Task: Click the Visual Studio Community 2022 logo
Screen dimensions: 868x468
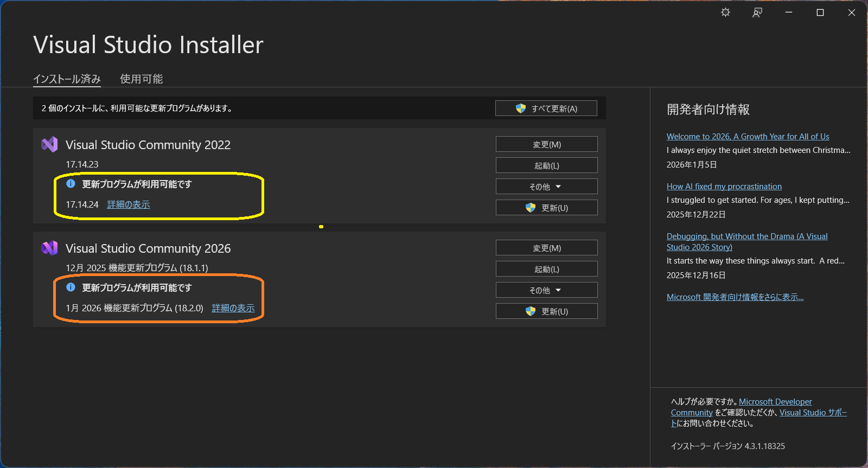Action: click(x=49, y=144)
